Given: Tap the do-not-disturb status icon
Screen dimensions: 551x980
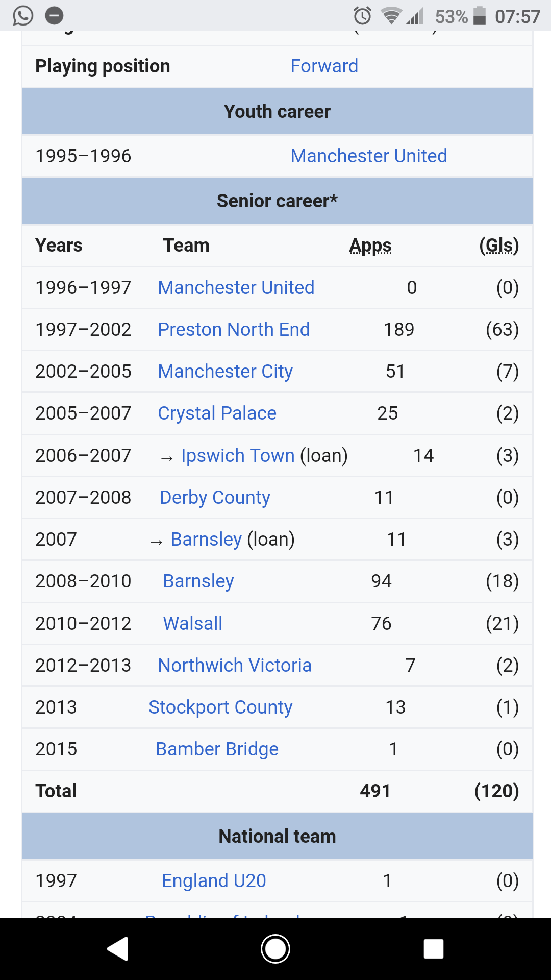Looking at the screenshot, I should [55, 16].
